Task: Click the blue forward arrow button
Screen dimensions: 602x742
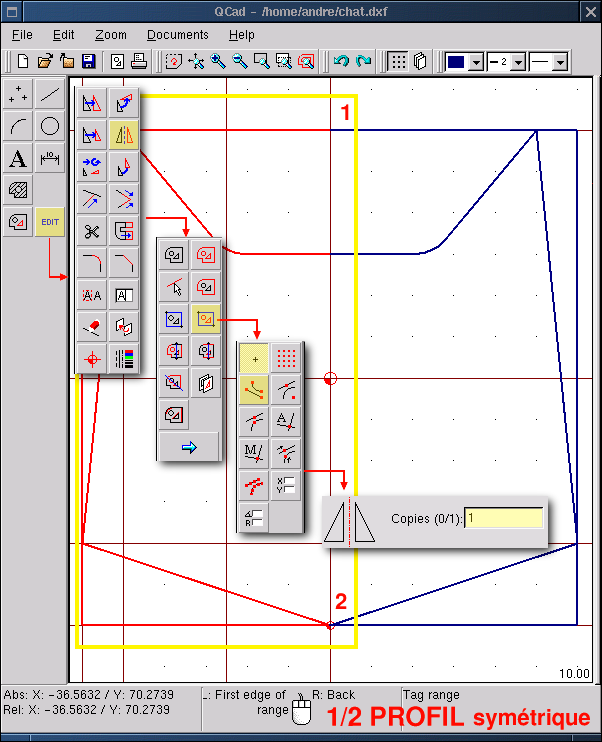Action: click(x=189, y=447)
